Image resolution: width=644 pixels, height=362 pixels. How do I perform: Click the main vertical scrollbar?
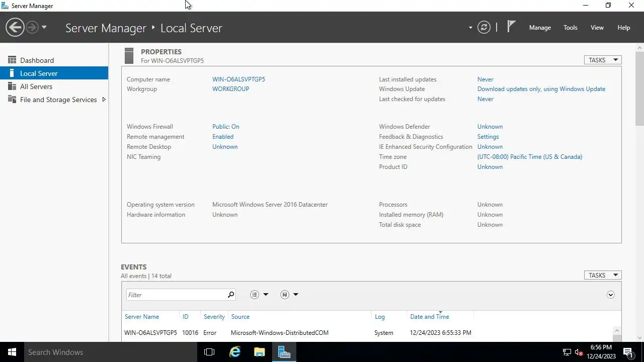[x=640, y=88]
